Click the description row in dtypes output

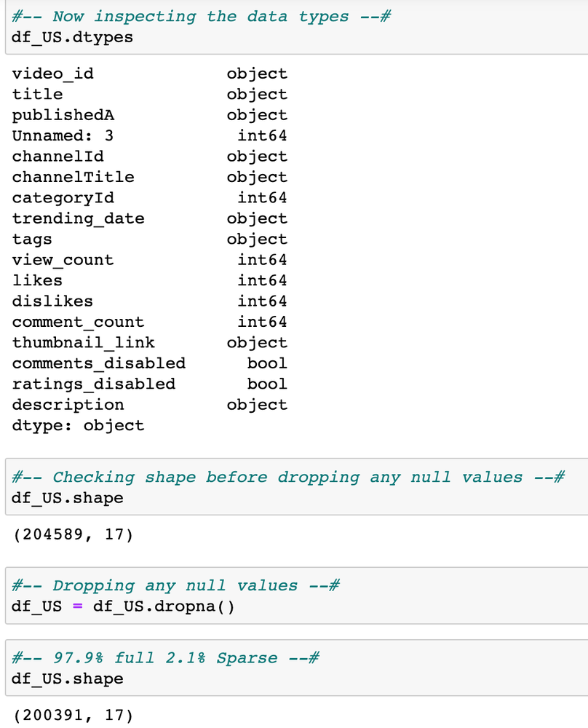[x=68, y=405]
